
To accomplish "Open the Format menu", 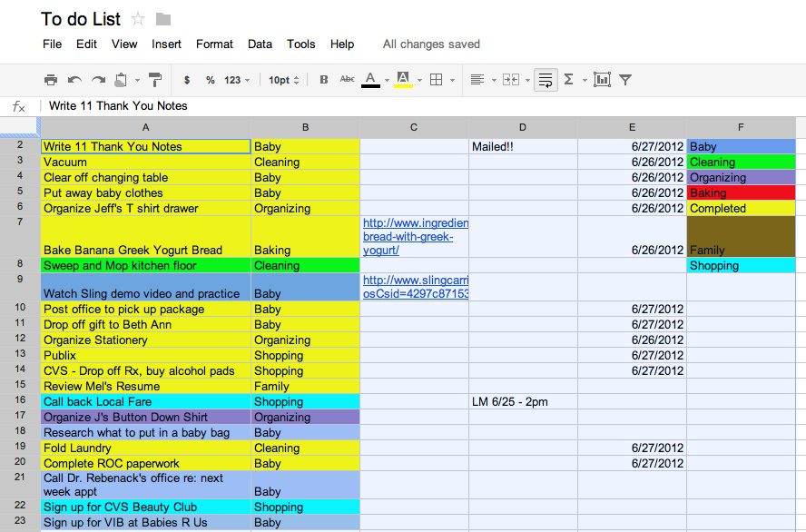I will 214,44.
